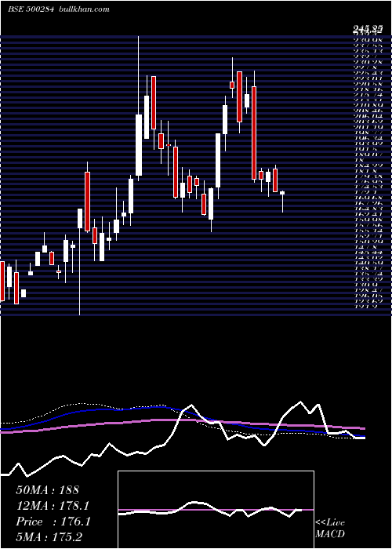The image size is (392, 549).
Task: Select the 5MA : 175.2 reading
Action: pos(49,537)
